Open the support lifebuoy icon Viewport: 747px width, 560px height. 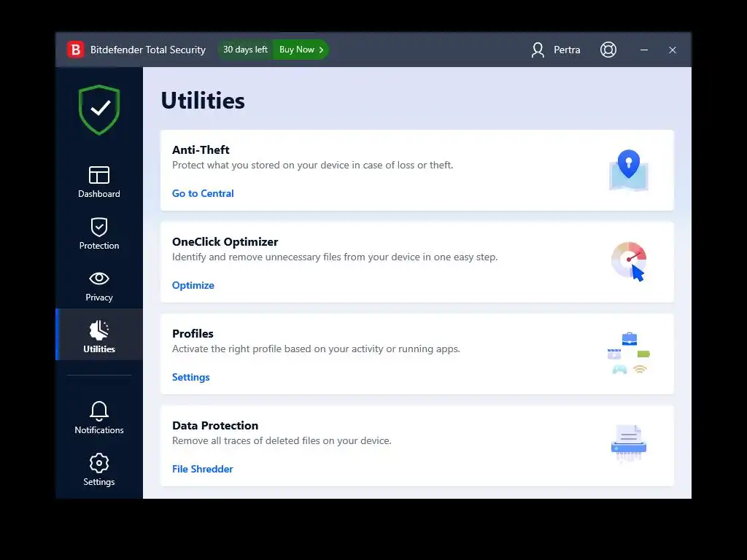(608, 50)
